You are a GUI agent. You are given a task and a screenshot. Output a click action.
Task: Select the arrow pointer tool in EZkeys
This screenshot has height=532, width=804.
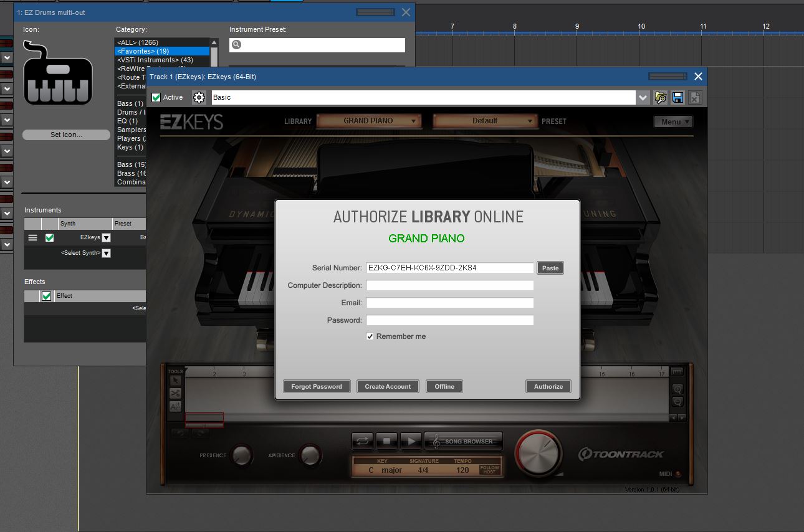(175, 380)
